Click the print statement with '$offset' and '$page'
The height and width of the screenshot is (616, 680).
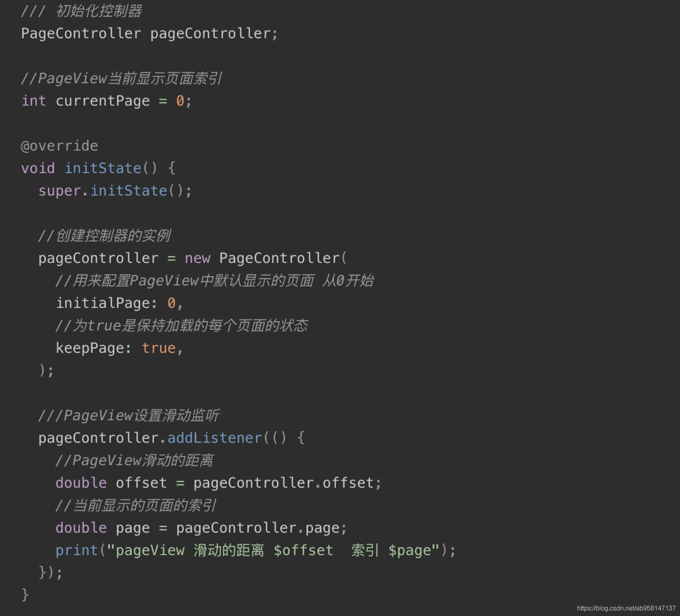coord(256,550)
